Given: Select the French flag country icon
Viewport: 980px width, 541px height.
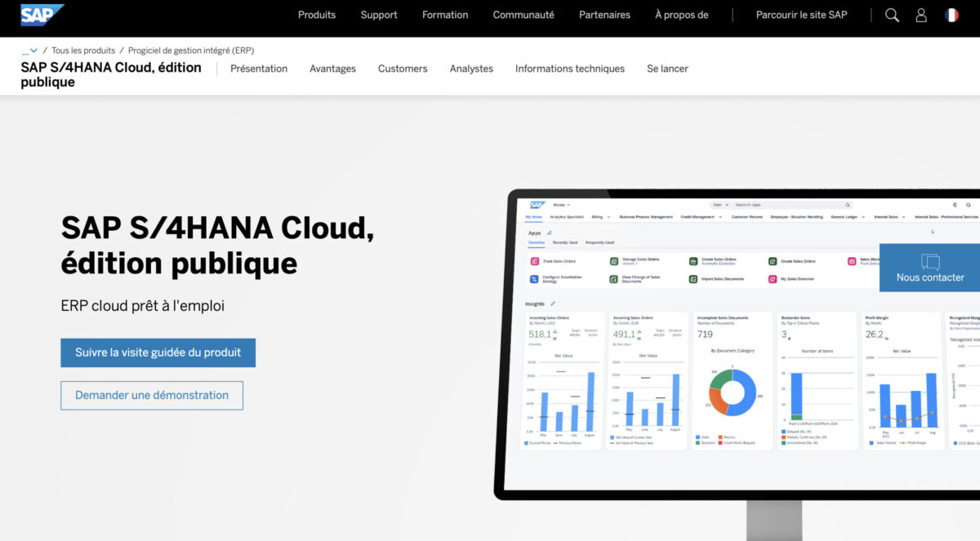Looking at the screenshot, I should (951, 15).
